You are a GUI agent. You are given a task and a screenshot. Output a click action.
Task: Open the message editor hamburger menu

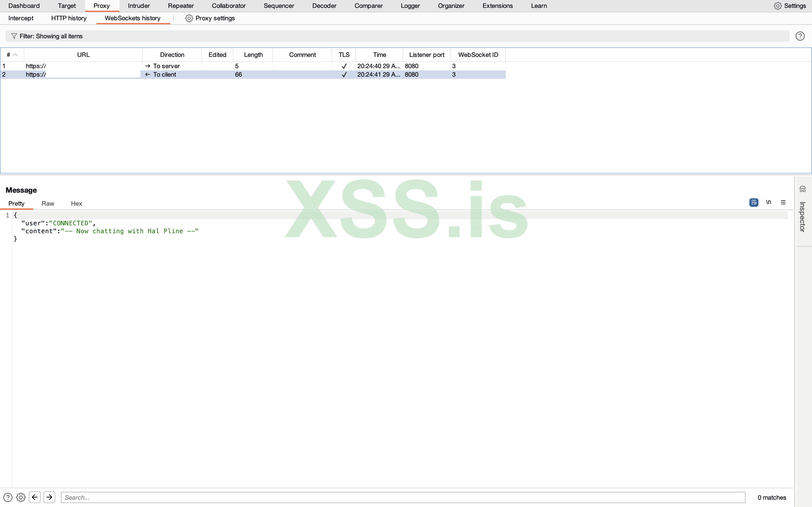(x=784, y=202)
